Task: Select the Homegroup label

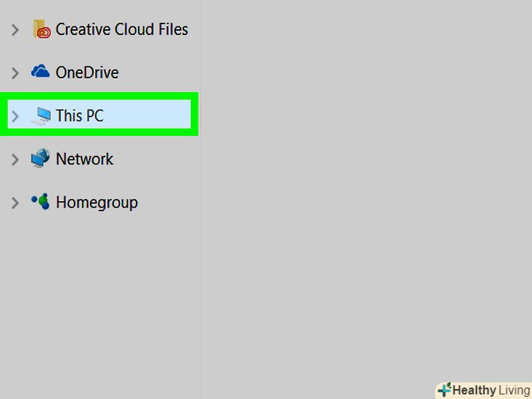Action: coord(97,203)
